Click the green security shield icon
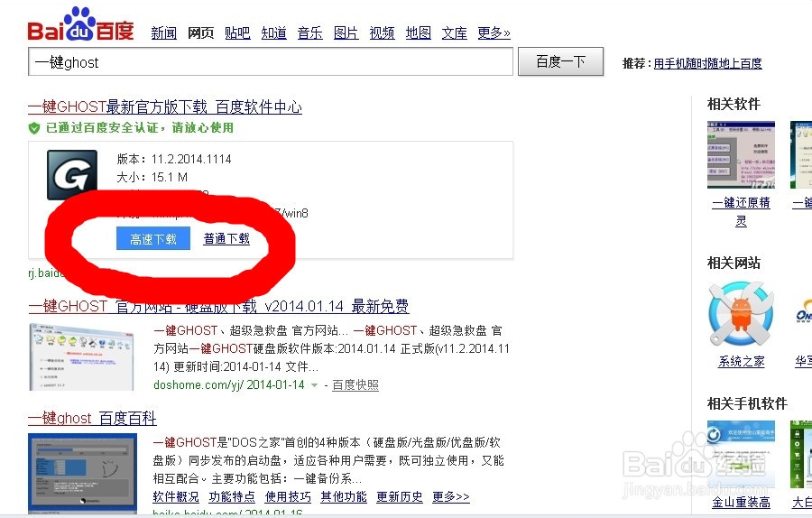The height and width of the screenshot is (518, 812). click(x=34, y=128)
